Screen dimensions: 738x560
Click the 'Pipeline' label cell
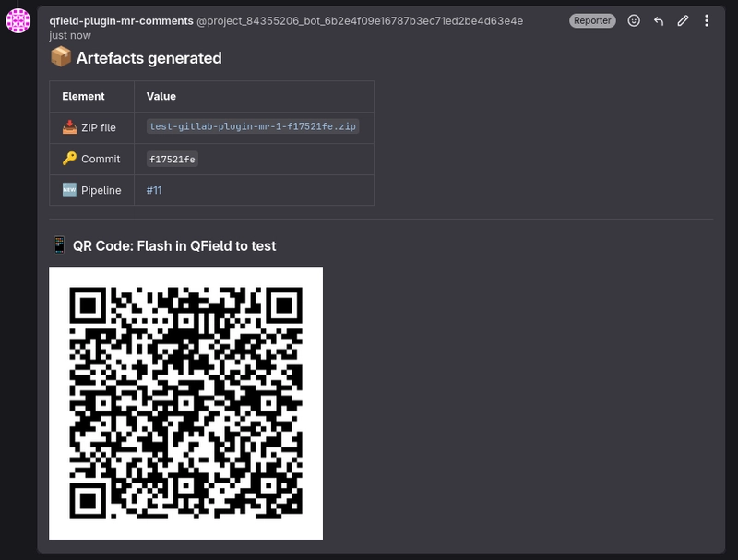[x=91, y=190]
